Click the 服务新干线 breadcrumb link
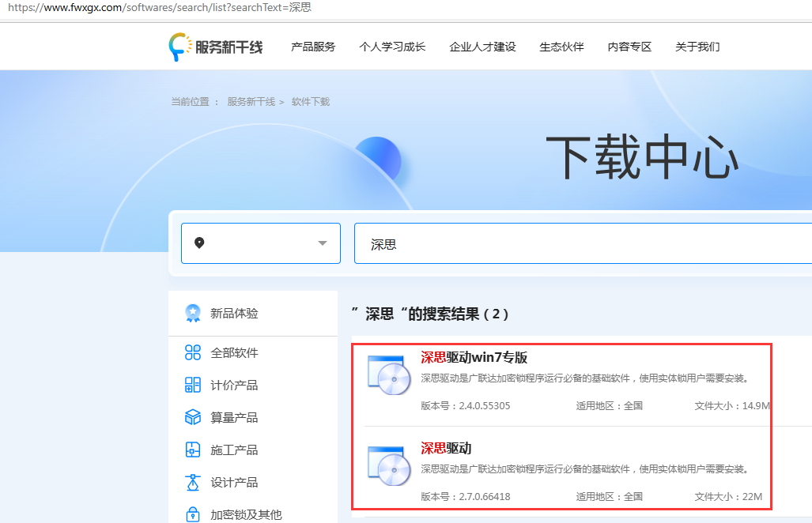Viewport: 812px width, 523px height. click(x=251, y=102)
